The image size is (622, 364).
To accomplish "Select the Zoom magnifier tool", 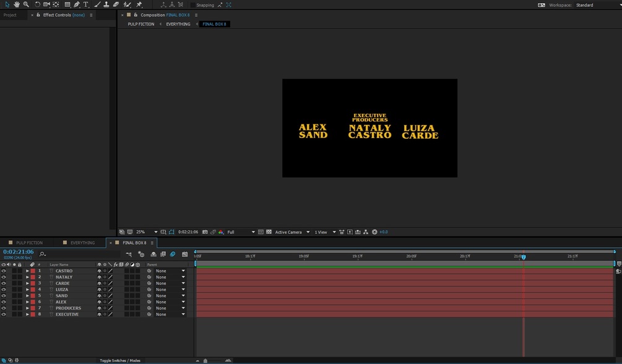I will pos(26,5).
